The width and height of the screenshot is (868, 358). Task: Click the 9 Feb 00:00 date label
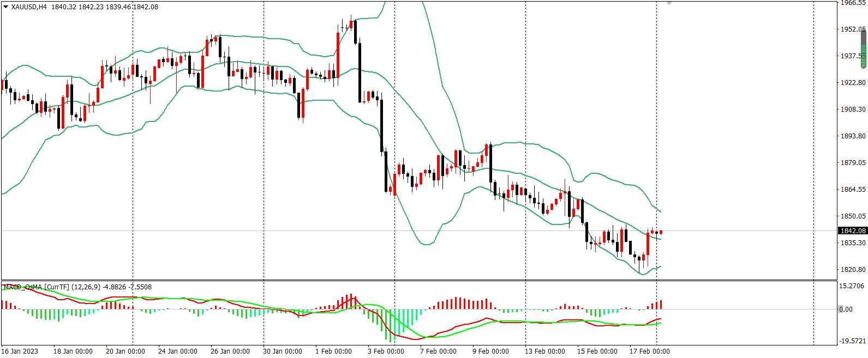(491, 351)
